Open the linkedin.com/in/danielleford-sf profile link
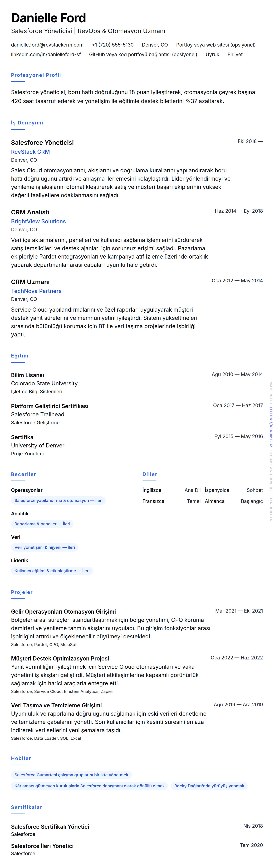The image size is (274, 868). [46, 55]
